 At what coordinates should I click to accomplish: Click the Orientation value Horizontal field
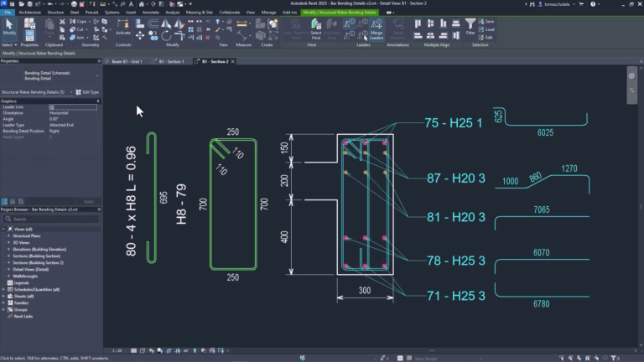click(73, 113)
